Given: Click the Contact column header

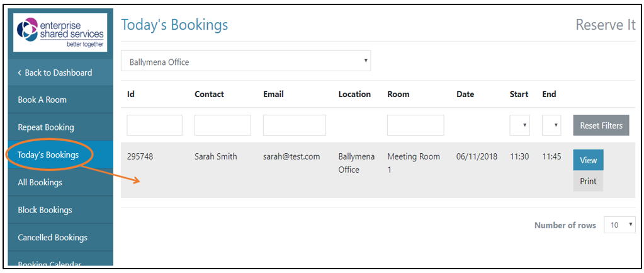Looking at the screenshot, I should pos(209,94).
